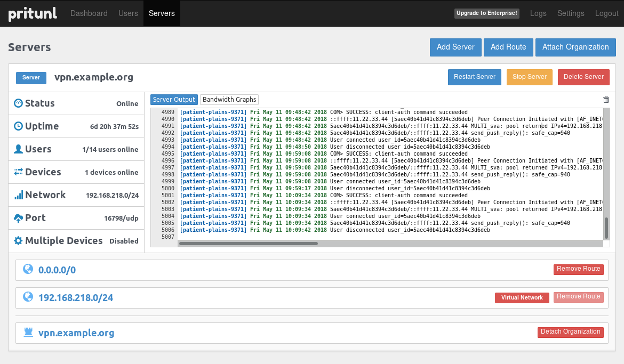The height and width of the screenshot is (364, 624).
Task: Click the Online status value
Action: click(x=127, y=104)
